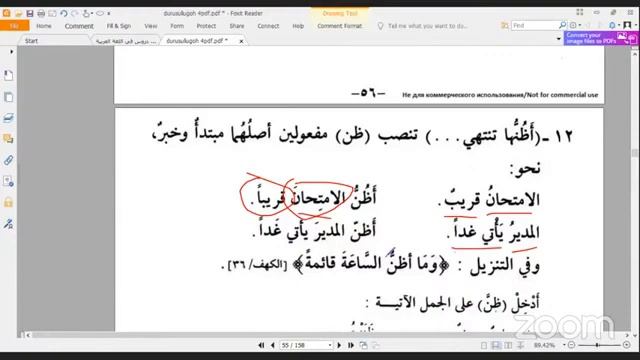Click the next view icon in status bar
This screenshot has height=360, width=640.
pyautogui.click(x=375, y=345)
